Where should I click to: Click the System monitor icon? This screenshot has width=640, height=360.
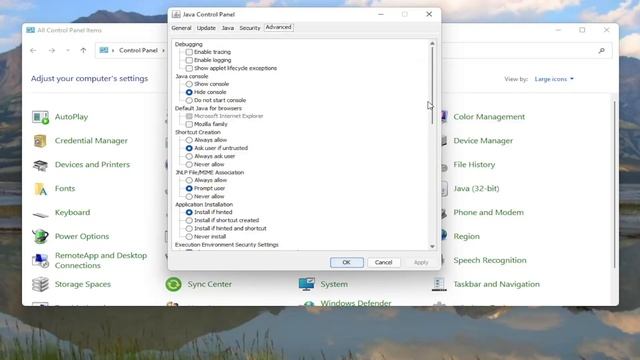coord(307,284)
